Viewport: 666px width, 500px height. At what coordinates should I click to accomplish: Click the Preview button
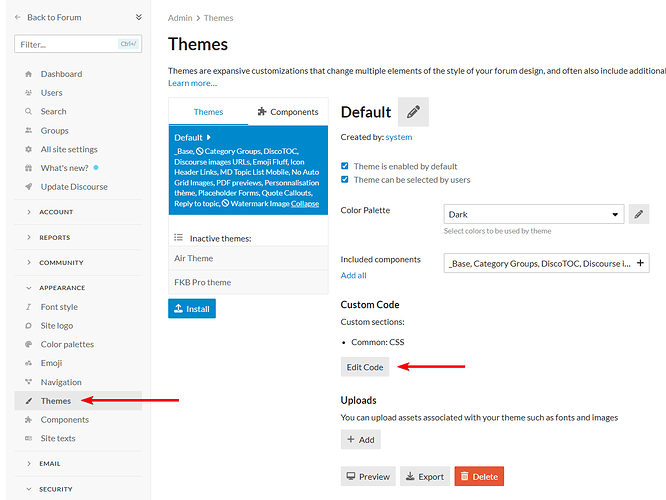coord(368,476)
